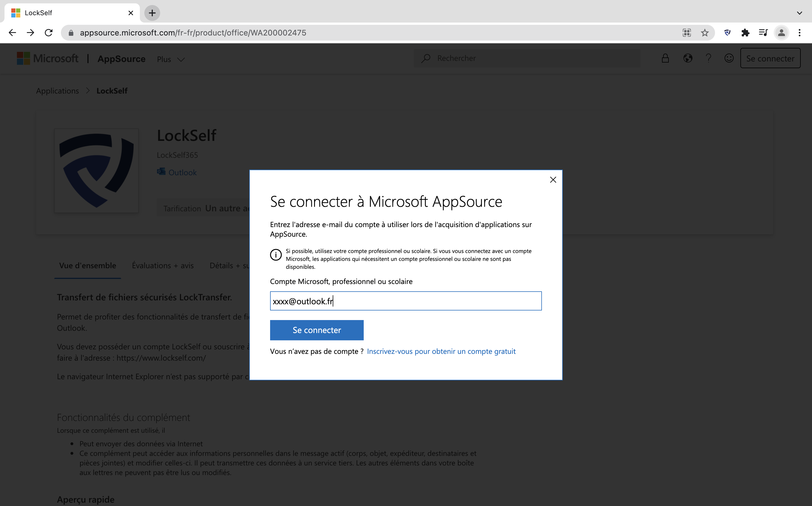Viewport: 812px width, 506px height.
Task: Click the browser favorites star icon
Action: pos(704,33)
